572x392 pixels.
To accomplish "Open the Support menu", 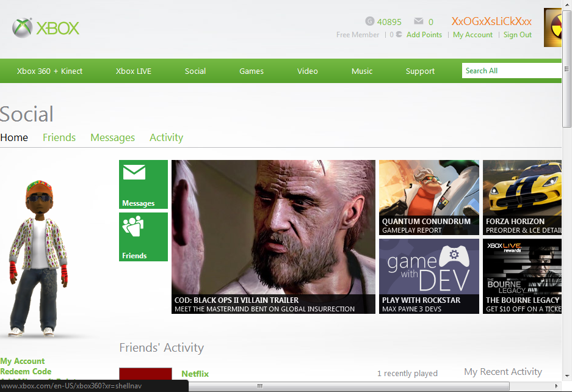I will pyautogui.click(x=420, y=71).
